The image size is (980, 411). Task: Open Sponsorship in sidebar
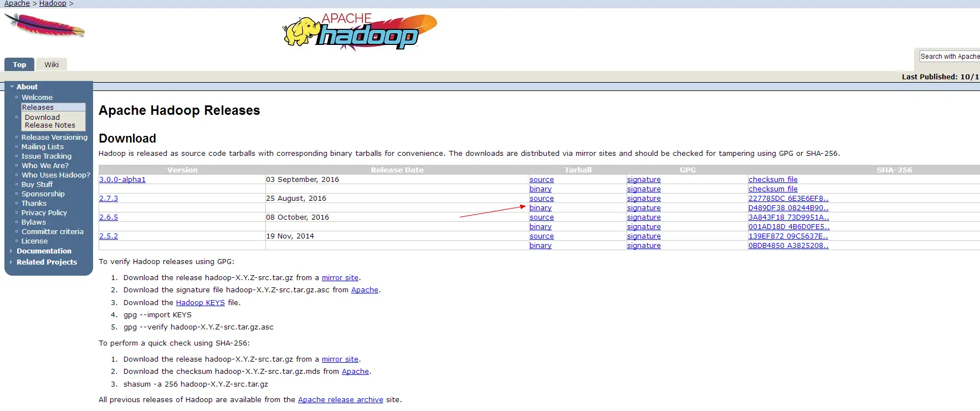tap(43, 194)
